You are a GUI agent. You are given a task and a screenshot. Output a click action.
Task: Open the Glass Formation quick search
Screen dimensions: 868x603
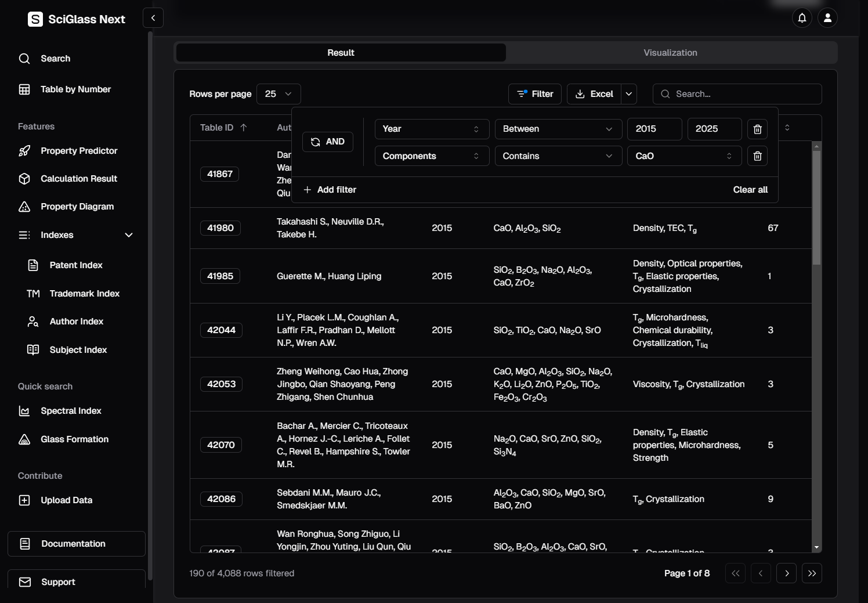(x=74, y=439)
